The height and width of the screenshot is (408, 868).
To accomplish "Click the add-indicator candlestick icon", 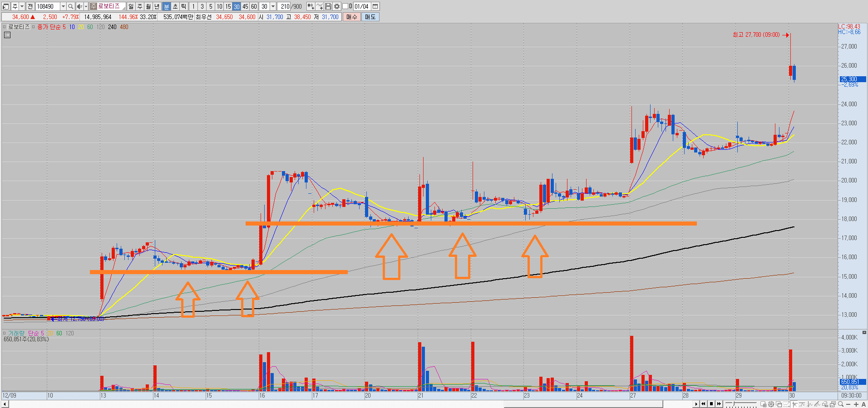I will pos(311,6).
